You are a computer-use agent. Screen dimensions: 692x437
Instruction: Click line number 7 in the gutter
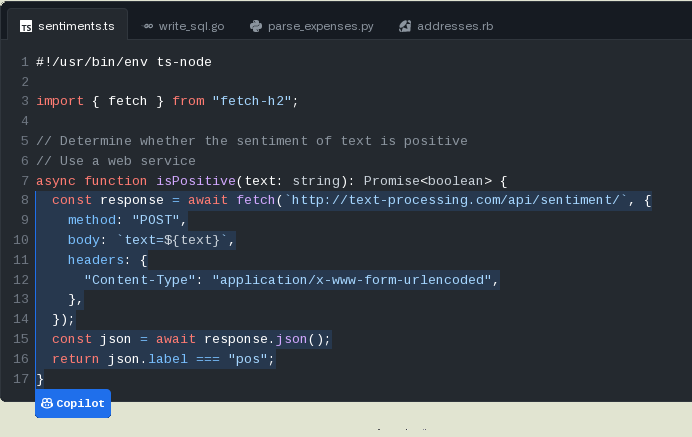24,181
